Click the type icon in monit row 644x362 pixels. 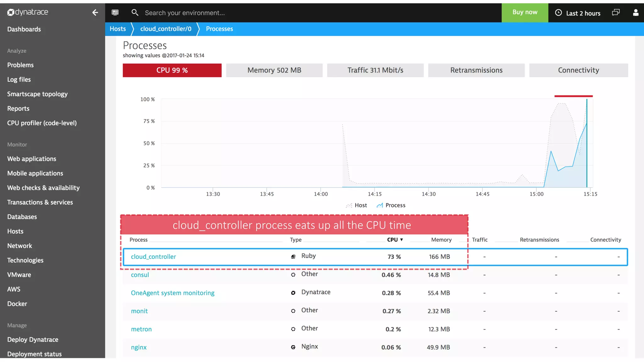pos(293,311)
